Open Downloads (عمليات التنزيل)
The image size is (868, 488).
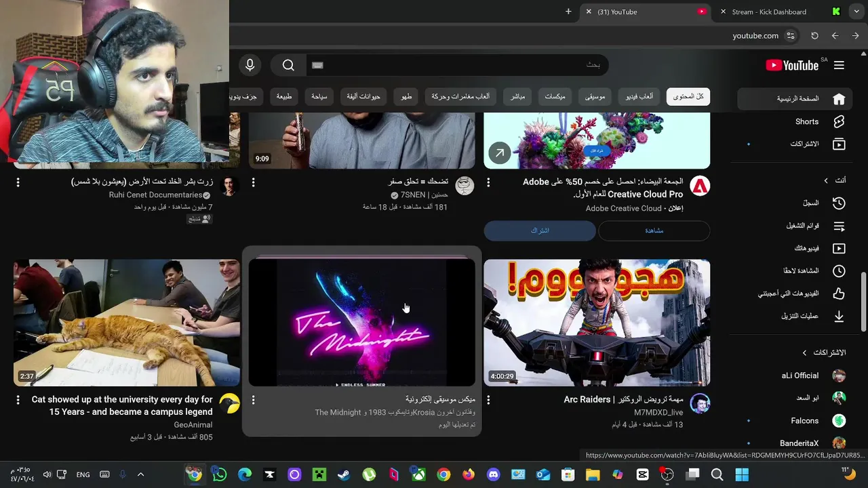[x=794, y=316]
